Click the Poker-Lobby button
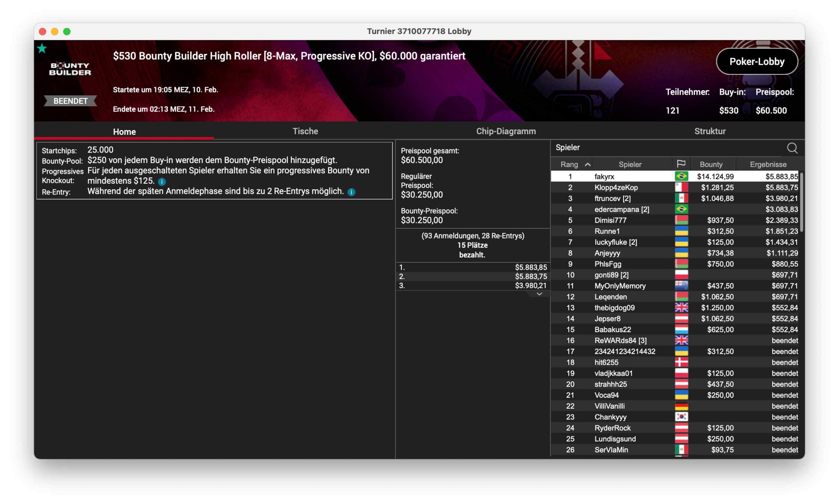This screenshot has height=504, width=839. [x=756, y=62]
